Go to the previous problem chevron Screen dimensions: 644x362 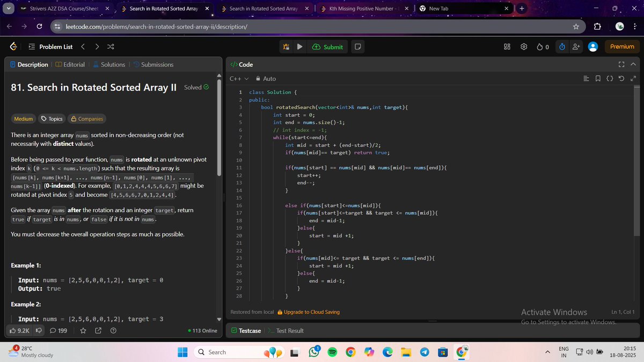[x=84, y=47]
